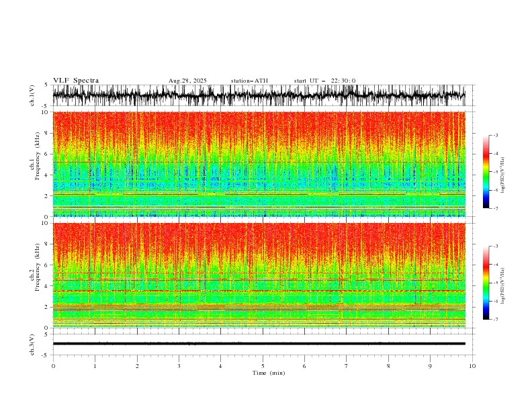Click the "ch.3(V)" axis label

(x=32, y=345)
